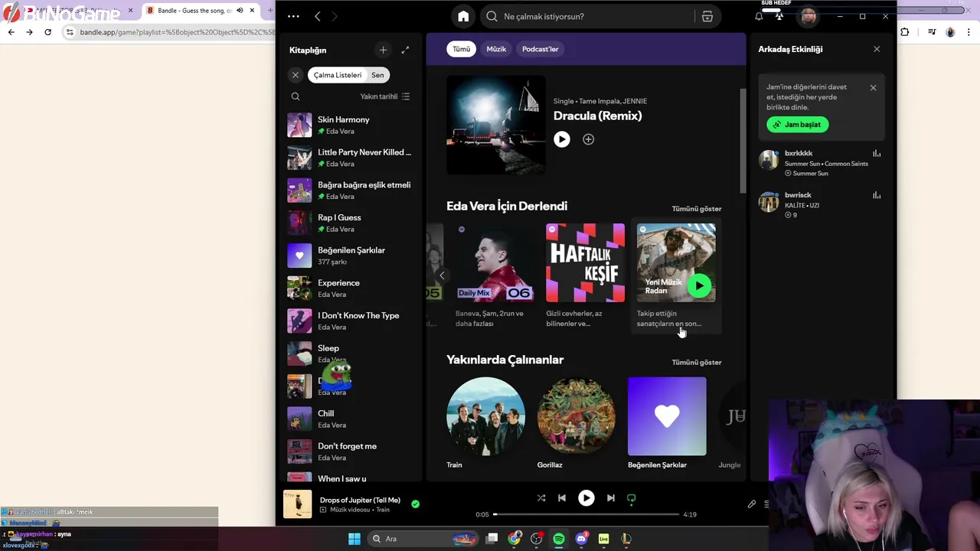The image size is (980, 551).
Task: Create new playlist with plus icon in Kitaplığın
Action: 383,50
